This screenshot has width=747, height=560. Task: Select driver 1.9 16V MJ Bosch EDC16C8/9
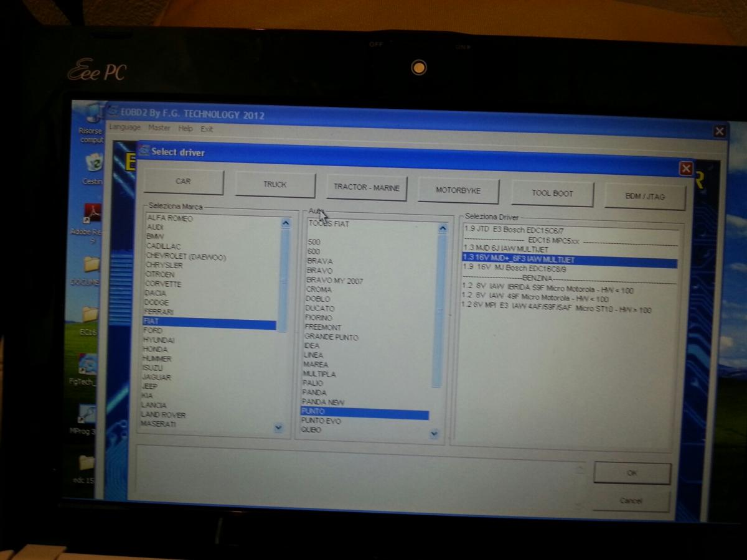[515, 268]
